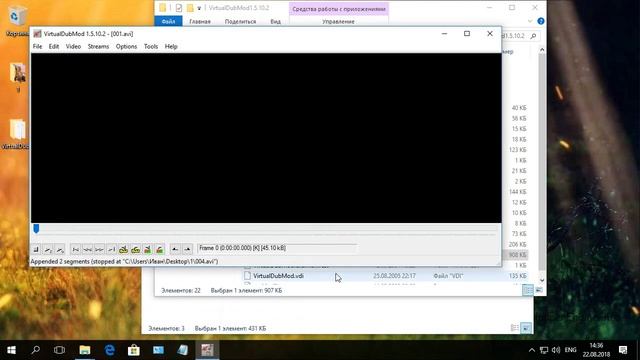The image size is (640, 360).
Task: Open Quick Access Toolbar customize dropdown
Action: 199,8
